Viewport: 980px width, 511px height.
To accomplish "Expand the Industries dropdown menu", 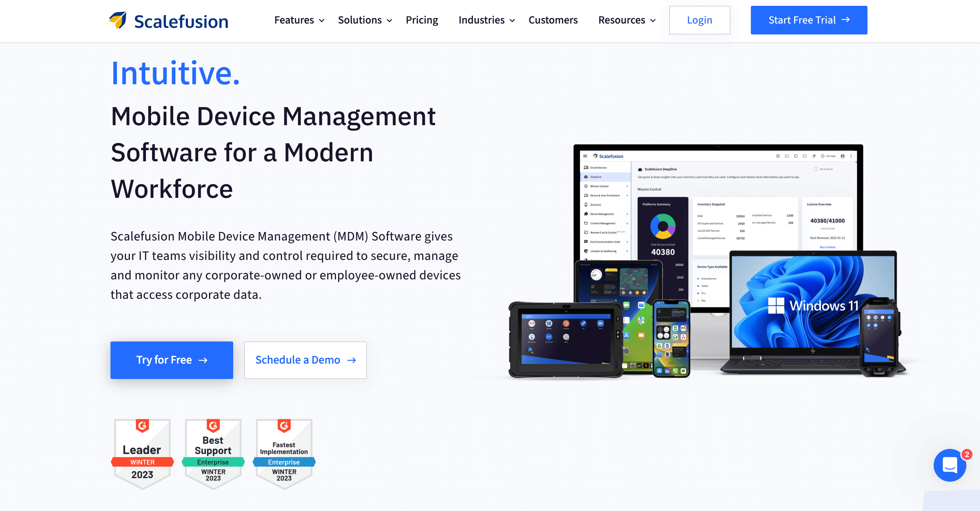I will pos(487,20).
